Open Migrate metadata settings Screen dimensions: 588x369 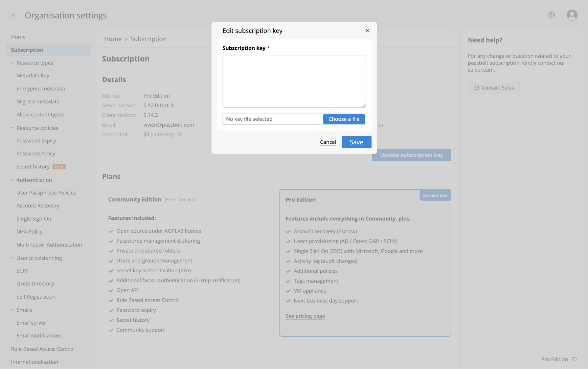coord(38,102)
